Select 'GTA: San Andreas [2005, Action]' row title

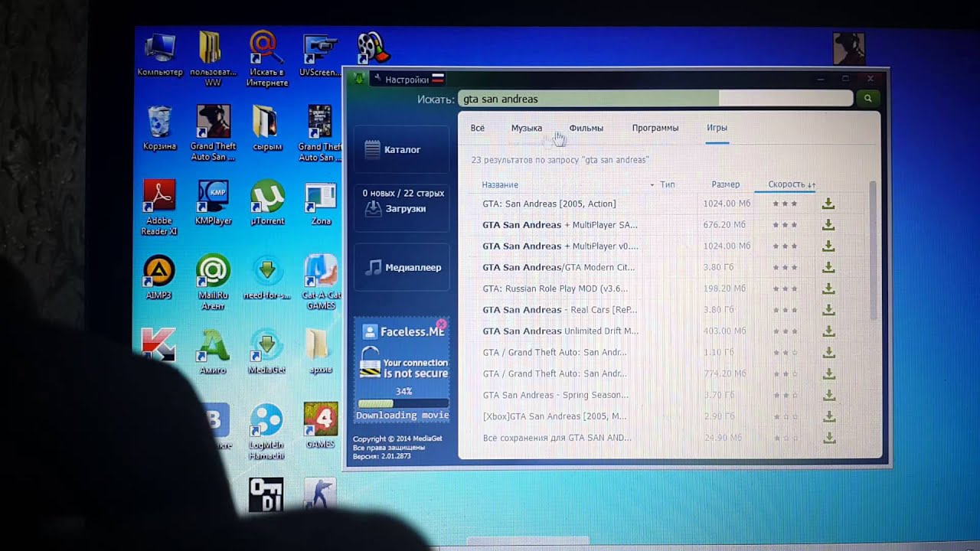pyautogui.click(x=549, y=204)
